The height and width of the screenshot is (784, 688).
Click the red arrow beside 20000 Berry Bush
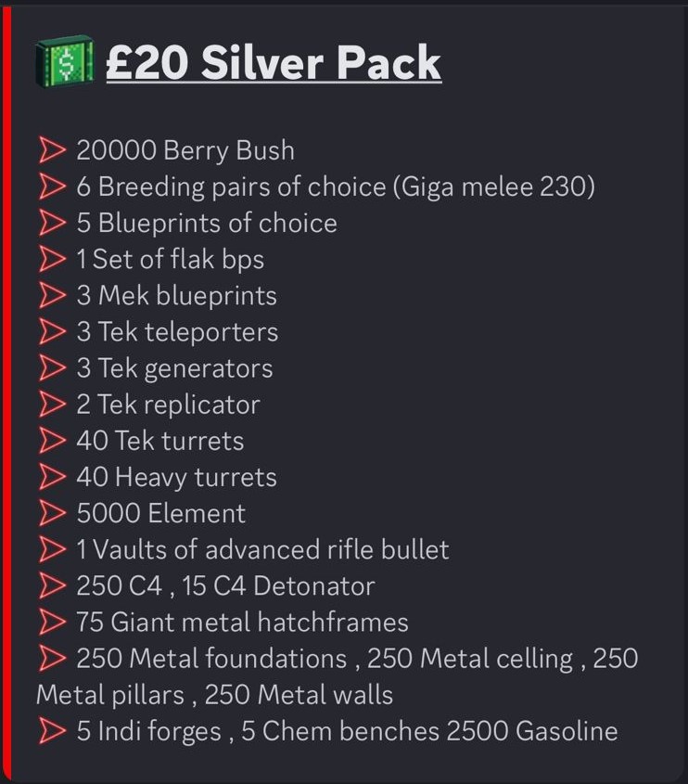[x=52, y=150]
